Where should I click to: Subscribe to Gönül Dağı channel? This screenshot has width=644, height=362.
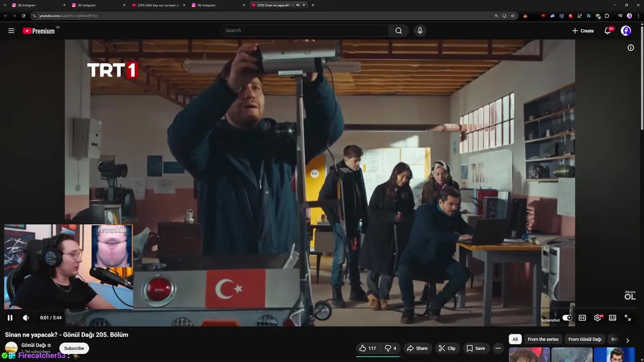point(74,348)
